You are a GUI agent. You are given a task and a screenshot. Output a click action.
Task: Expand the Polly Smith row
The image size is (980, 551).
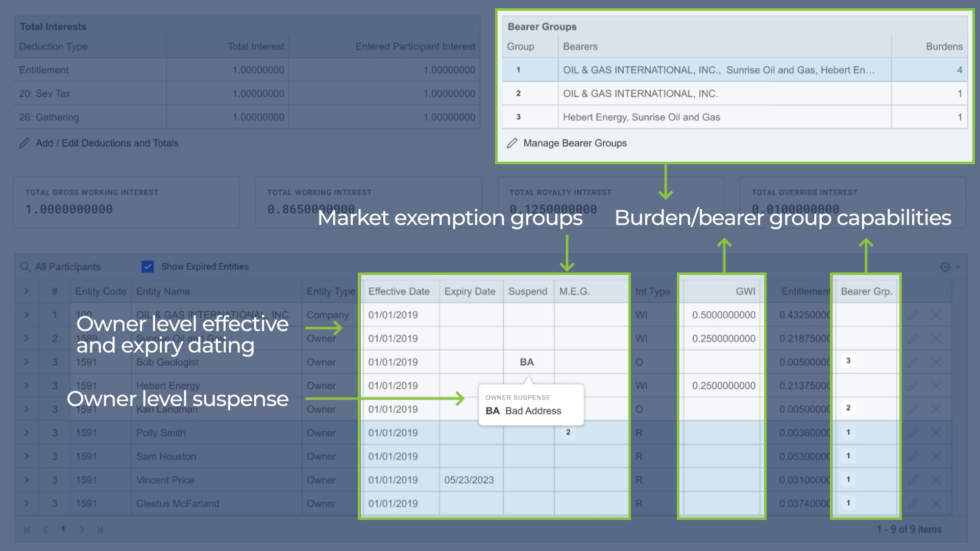click(x=27, y=433)
